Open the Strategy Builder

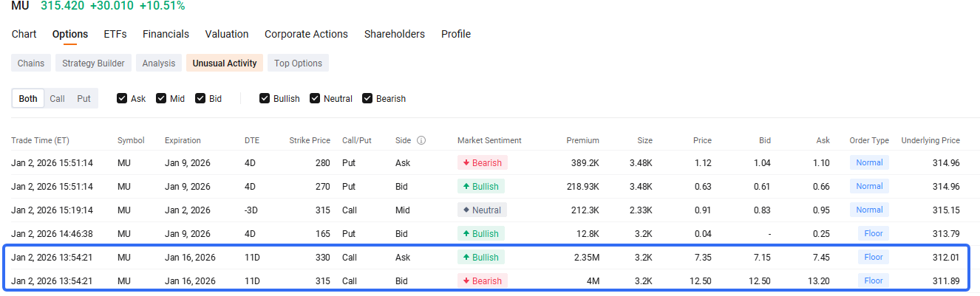pos(93,63)
